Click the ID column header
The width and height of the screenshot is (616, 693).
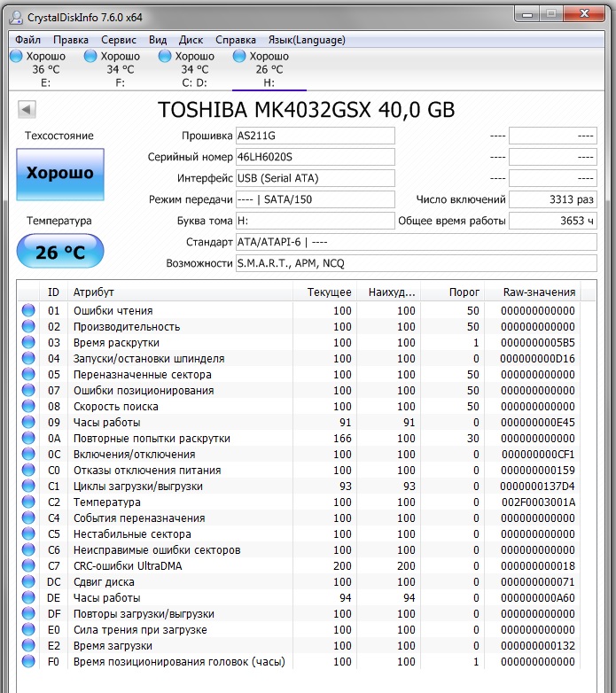click(x=53, y=292)
